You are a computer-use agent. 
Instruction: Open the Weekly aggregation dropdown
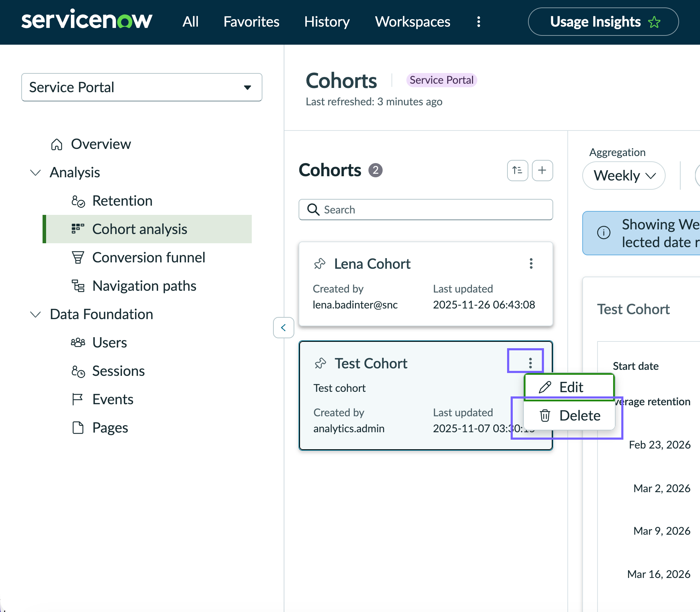pyautogui.click(x=624, y=176)
